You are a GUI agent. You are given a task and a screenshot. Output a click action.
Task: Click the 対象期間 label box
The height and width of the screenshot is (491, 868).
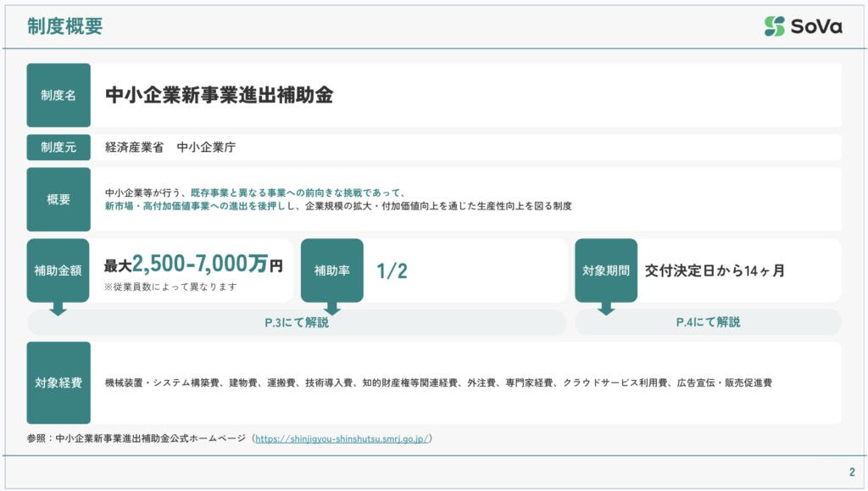tap(606, 271)
